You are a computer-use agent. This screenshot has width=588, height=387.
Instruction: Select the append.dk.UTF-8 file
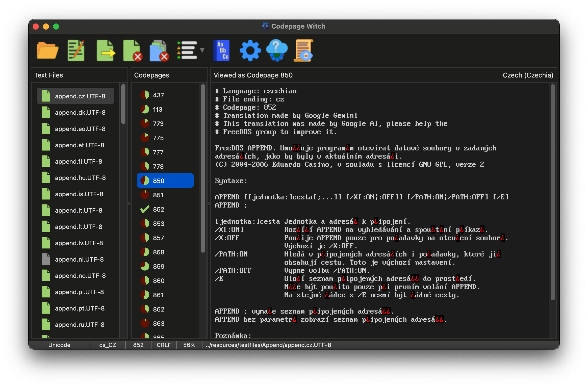pyautogui.click(x=80, y=112)
